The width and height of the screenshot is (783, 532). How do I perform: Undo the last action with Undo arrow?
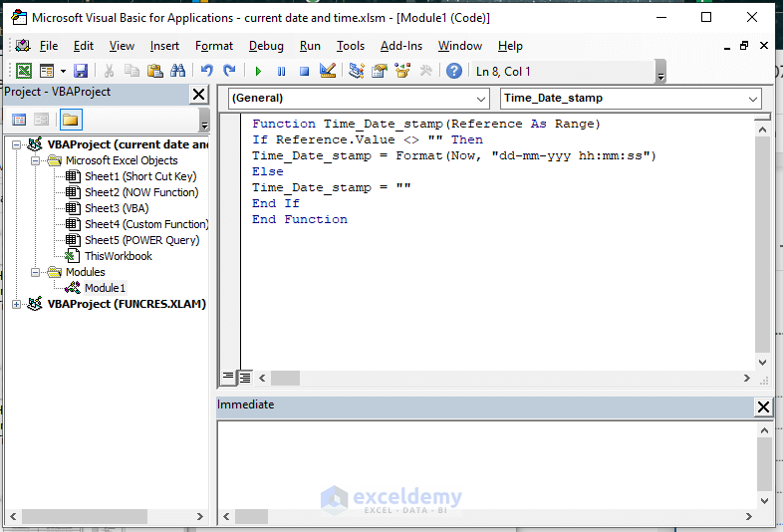(206, 71)
